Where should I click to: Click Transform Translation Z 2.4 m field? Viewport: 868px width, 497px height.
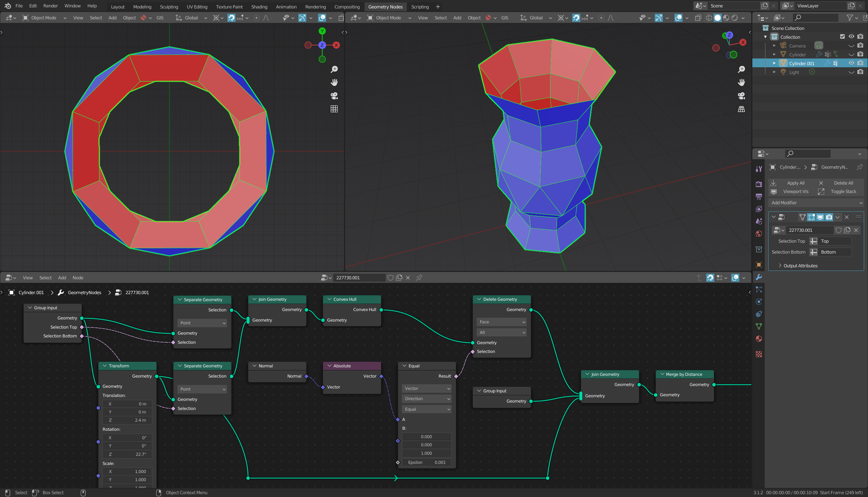tap(127, 420)
